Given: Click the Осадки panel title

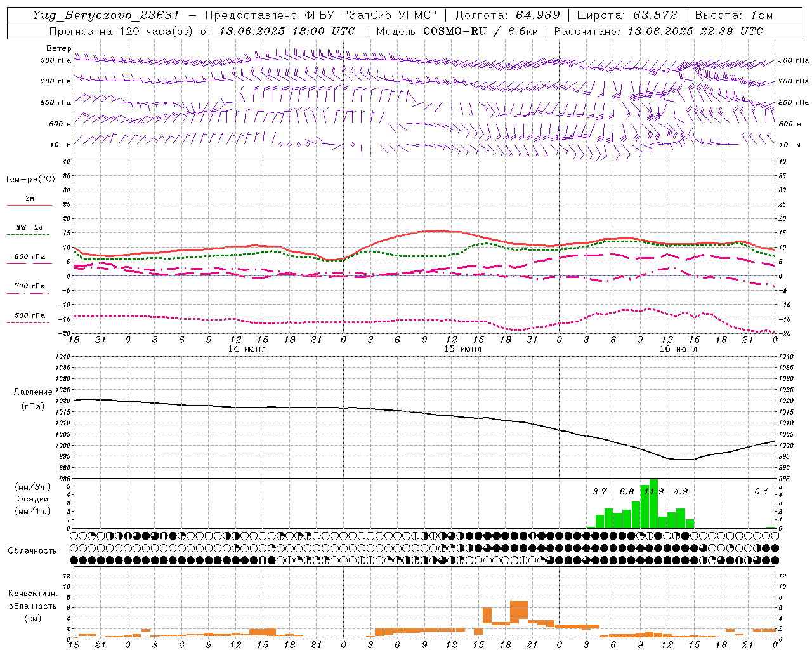Looking at the screenshot, I should click(x=33, y=499).
